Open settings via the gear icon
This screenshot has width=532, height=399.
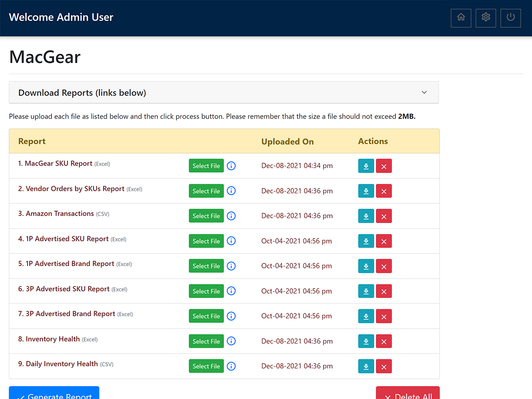coord(485,18)
